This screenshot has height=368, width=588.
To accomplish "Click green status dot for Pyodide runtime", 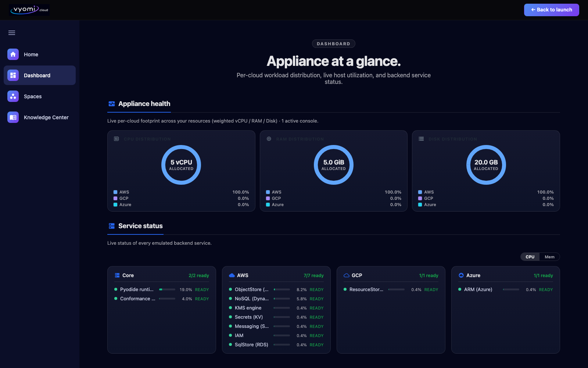I will tap(116, 289).
